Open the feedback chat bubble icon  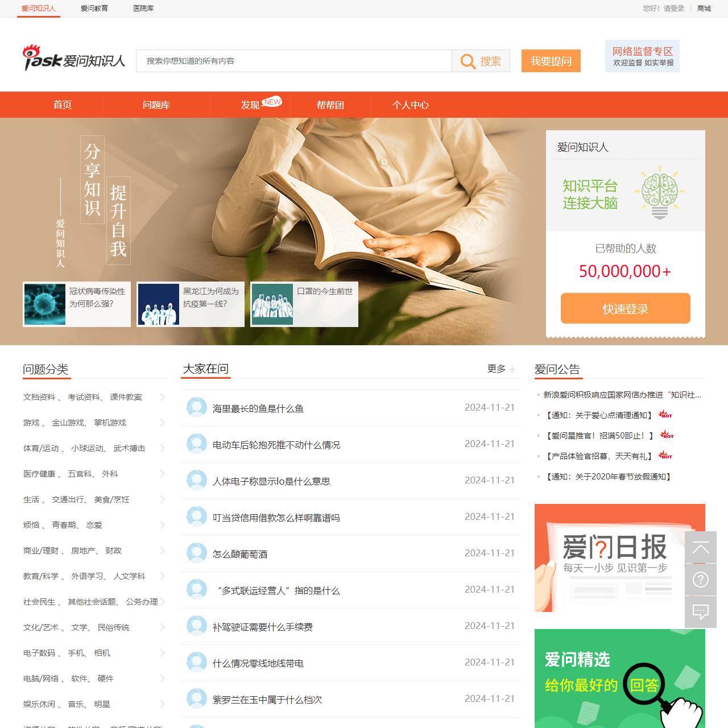click(701, 612)
